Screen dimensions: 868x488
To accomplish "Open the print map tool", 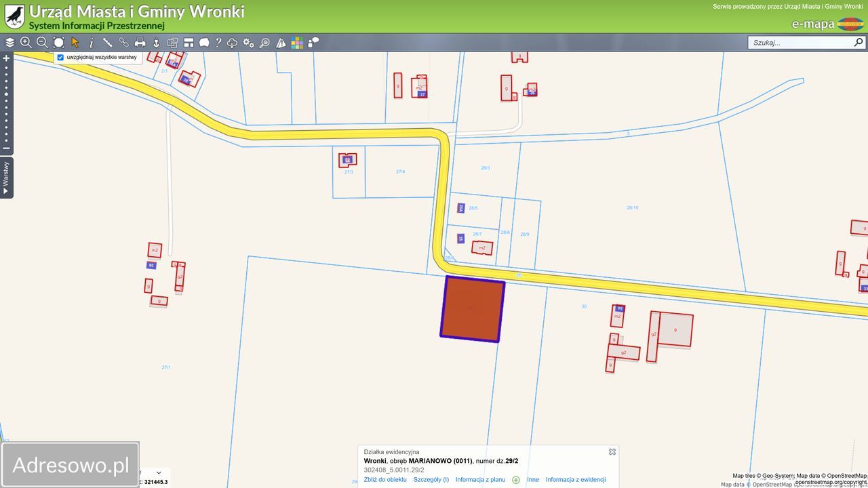I will 140,43.
